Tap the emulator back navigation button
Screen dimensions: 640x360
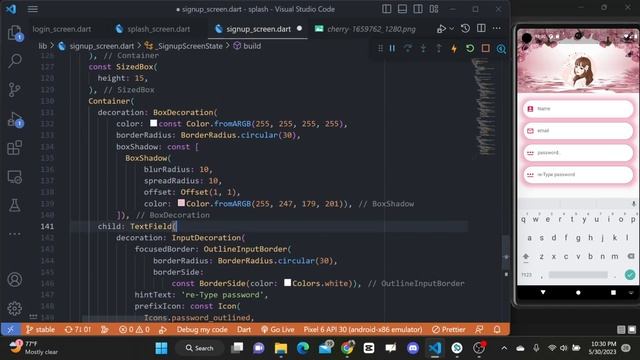tap(543, 292)
